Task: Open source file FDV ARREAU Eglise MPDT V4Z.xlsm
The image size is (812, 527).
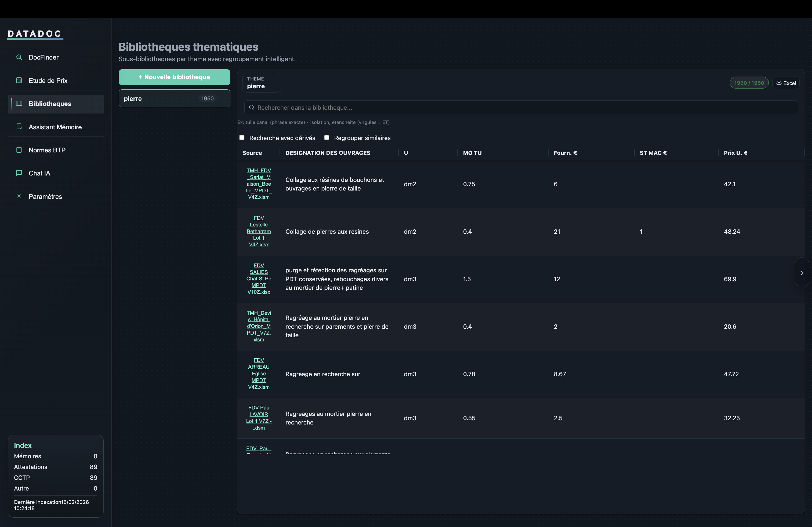Action: coord(259,374)
